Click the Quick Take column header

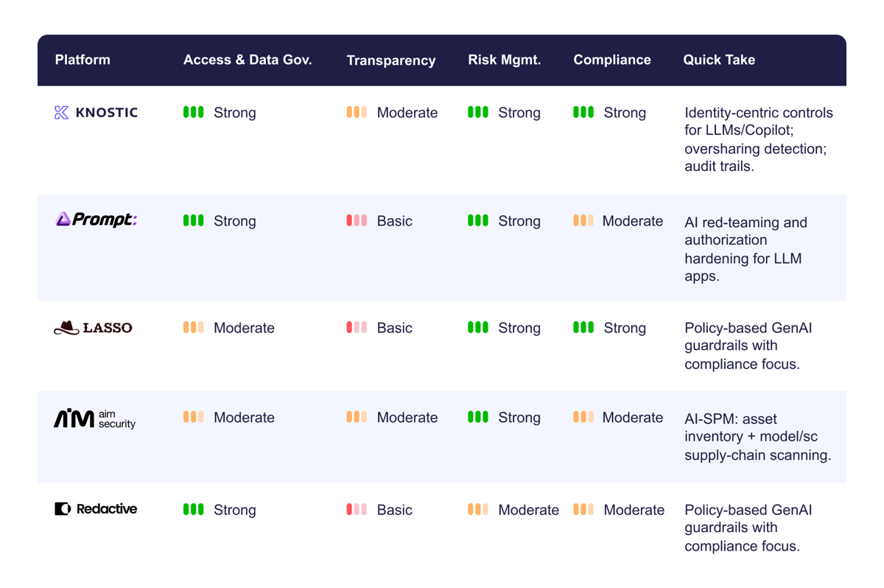pos(719,60)
